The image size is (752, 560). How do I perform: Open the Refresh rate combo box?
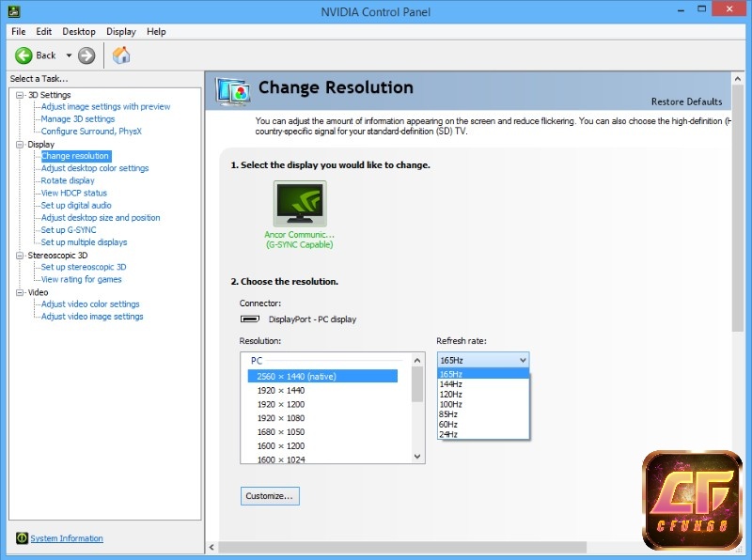coord(483,360)
